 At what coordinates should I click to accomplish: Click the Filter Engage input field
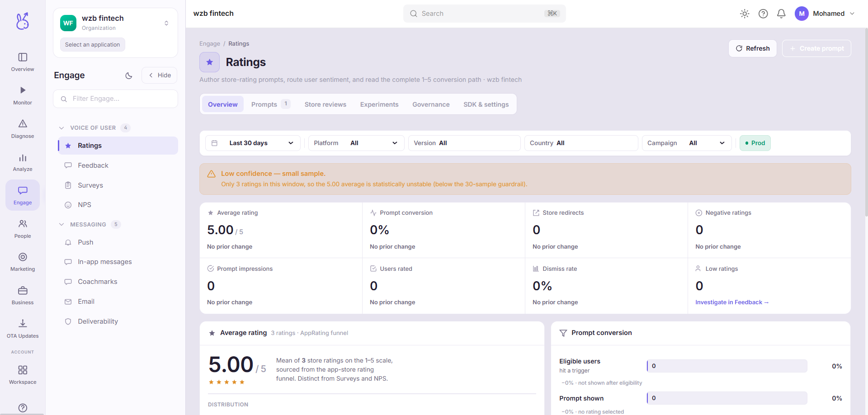(115, 99)
